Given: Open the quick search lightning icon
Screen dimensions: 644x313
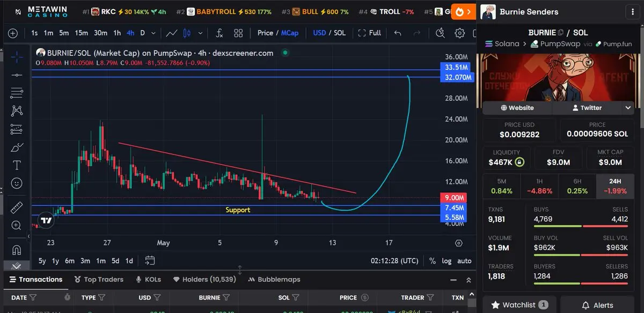Looking at the screenshot, I should pos(441,33).
